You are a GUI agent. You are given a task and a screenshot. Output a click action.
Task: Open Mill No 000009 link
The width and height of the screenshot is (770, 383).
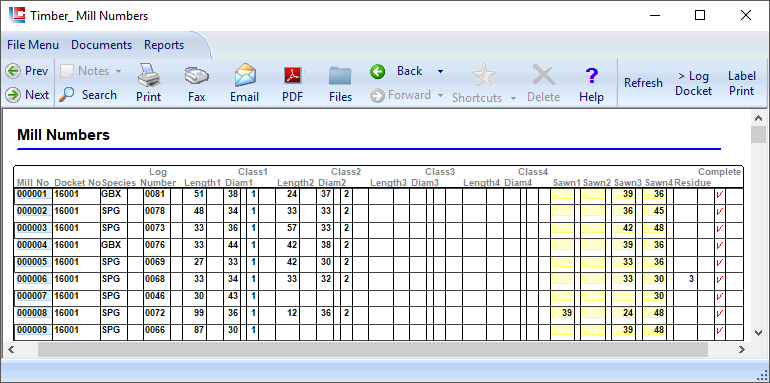pyautogui.click(x=32, y=330)
